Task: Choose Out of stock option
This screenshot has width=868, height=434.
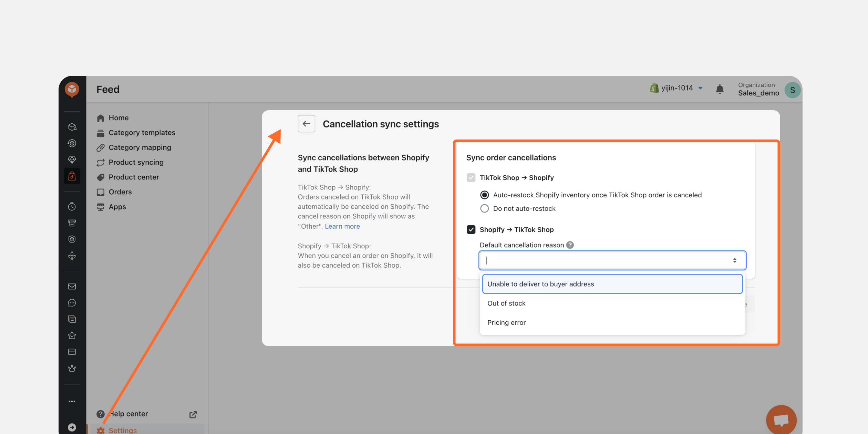Action: (612, 303)
